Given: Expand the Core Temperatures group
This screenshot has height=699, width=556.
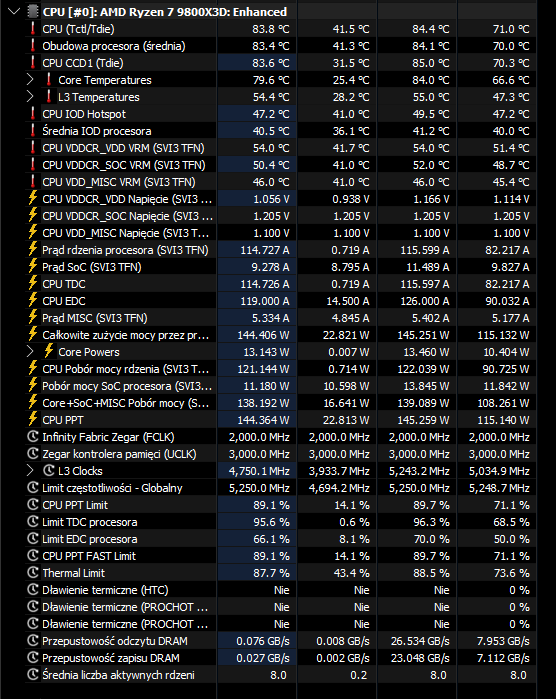Looking at the screenshot, I should 30,80.
